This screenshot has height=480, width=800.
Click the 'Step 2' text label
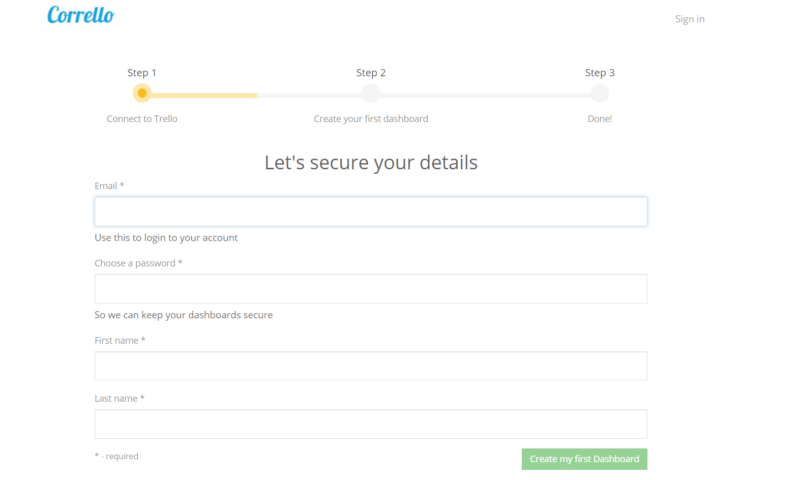pyautogui.click(x=371, y=73)
